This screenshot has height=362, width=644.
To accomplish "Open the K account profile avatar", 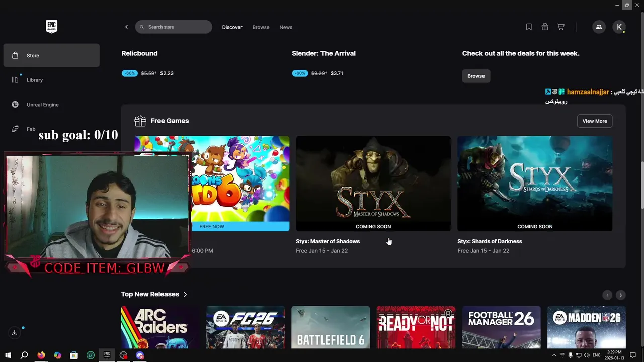I will [x=619, y=27].
